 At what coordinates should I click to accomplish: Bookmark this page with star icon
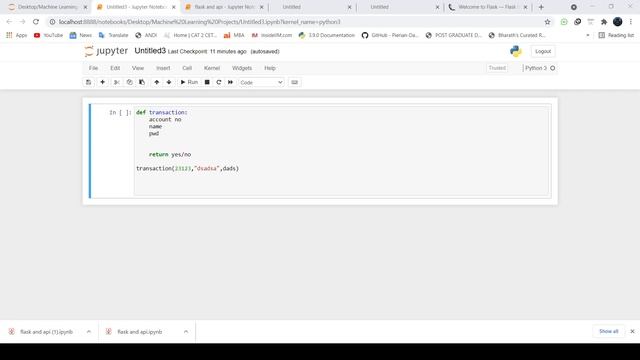click(x=547, y=22)
